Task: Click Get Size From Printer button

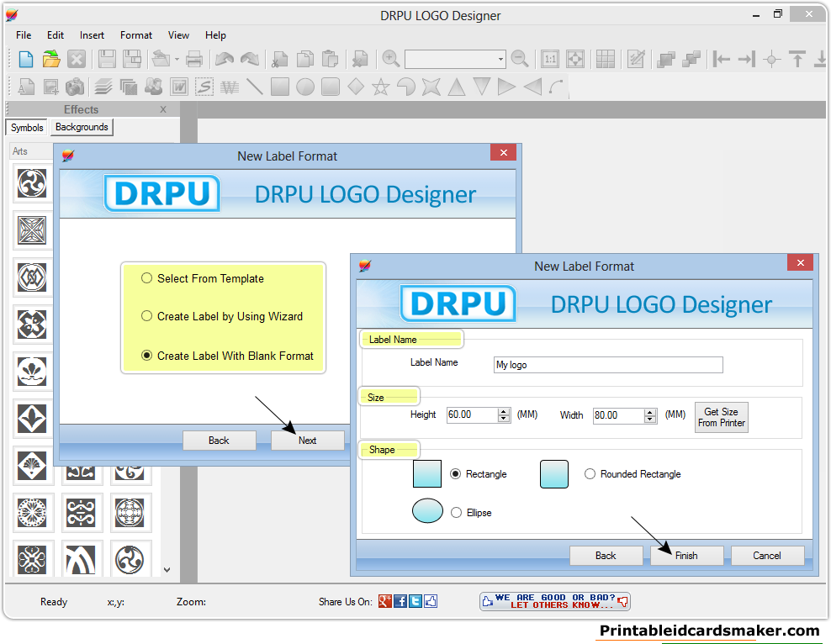Action: pos(722,417)
